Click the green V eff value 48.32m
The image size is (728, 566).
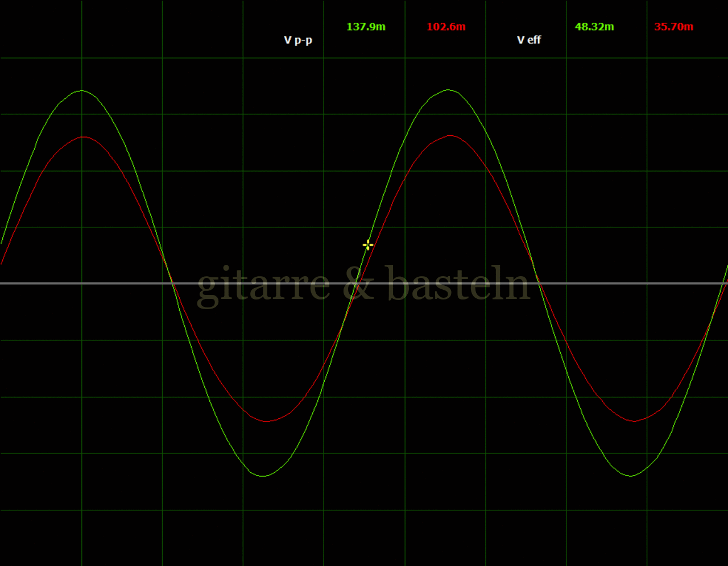[x=594, y=27]
